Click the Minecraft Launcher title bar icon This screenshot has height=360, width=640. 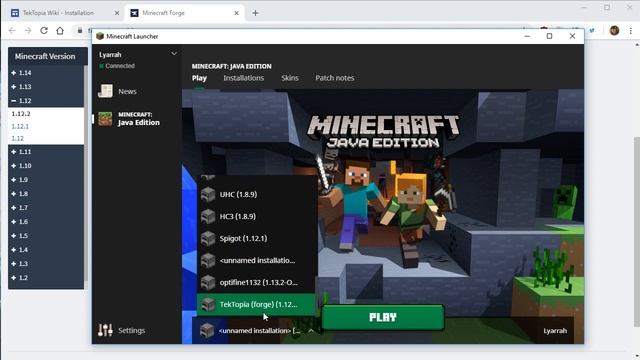[x=100, y=36]
